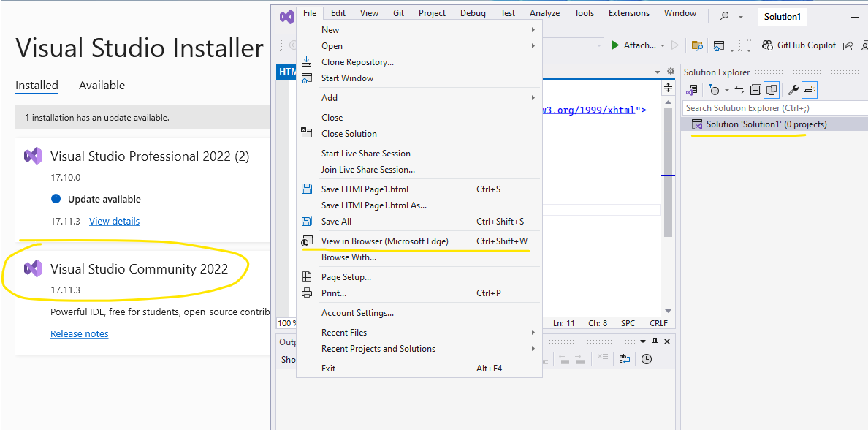Click the Close Solution icon in File menu

[x=307, y=132]
